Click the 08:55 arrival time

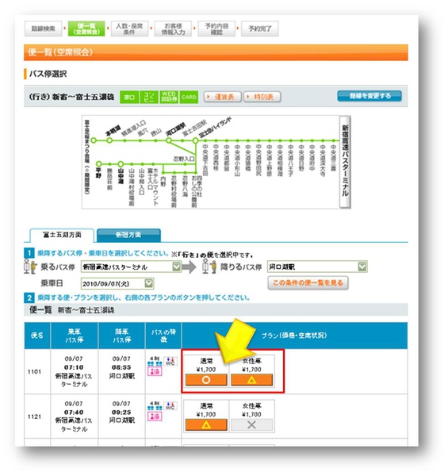coord(121,367)
